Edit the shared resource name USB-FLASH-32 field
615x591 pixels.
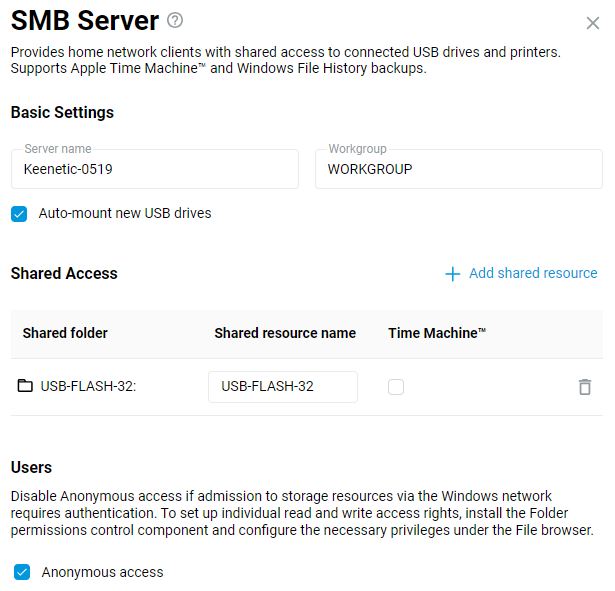pyautogui.click(x=282, y=387)
